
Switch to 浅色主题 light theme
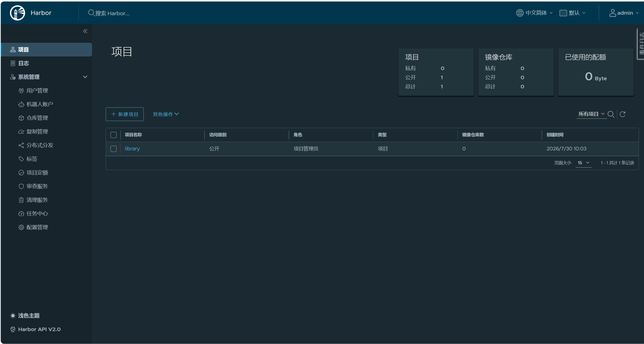(29, 316)
